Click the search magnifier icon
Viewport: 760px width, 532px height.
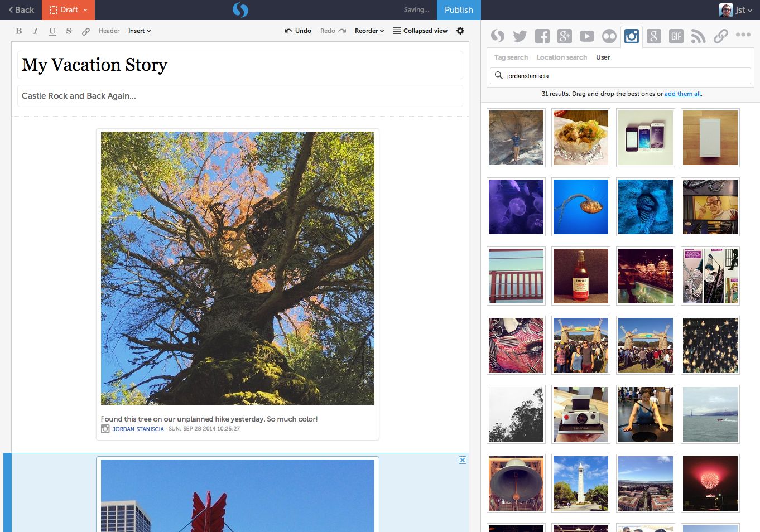tap(499, 75)
